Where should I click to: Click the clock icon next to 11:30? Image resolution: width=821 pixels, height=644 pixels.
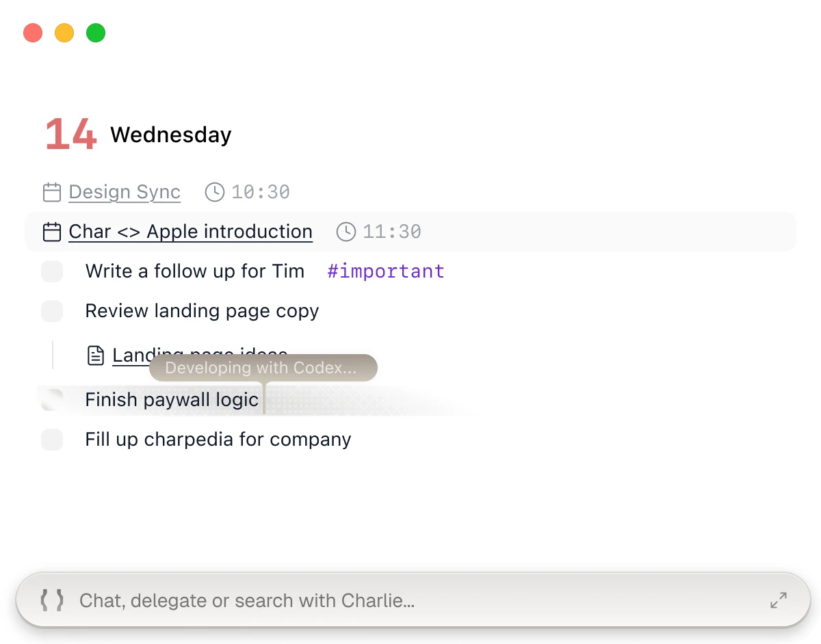coord(346,232)
